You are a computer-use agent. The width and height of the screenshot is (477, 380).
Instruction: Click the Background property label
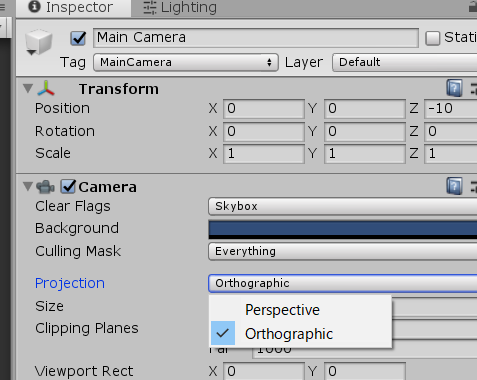pos(77,228)
